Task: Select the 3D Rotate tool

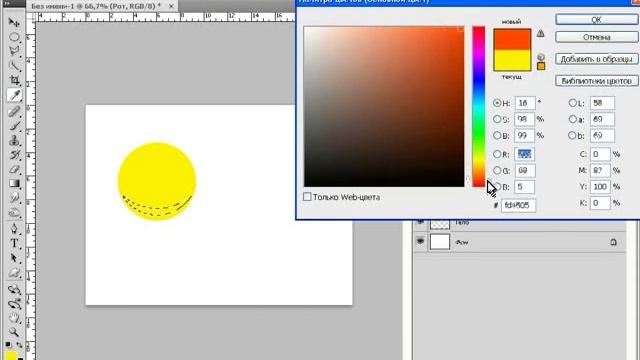Action: [14, 289]
